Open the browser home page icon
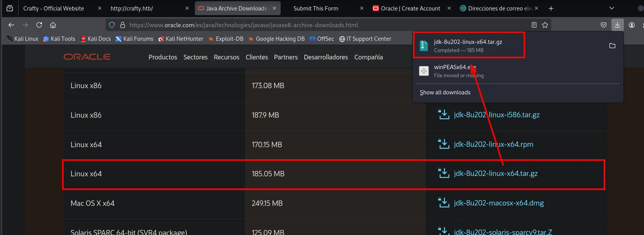 pos(53,25)
